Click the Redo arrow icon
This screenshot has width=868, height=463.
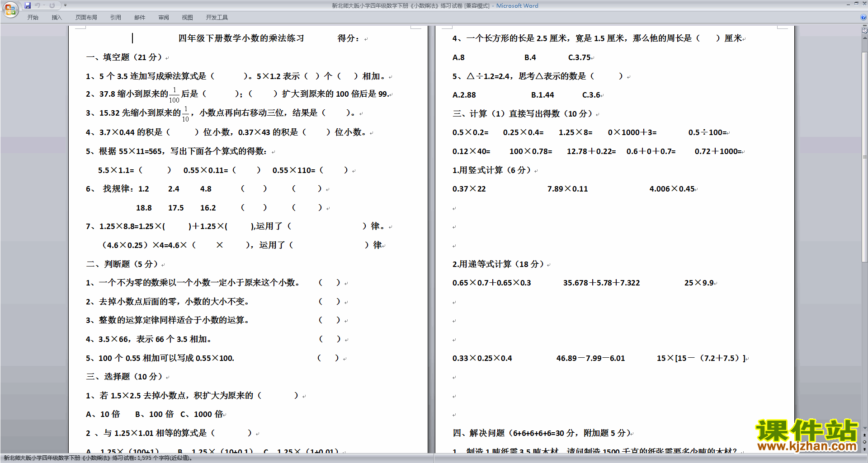(x=52, y=5)
